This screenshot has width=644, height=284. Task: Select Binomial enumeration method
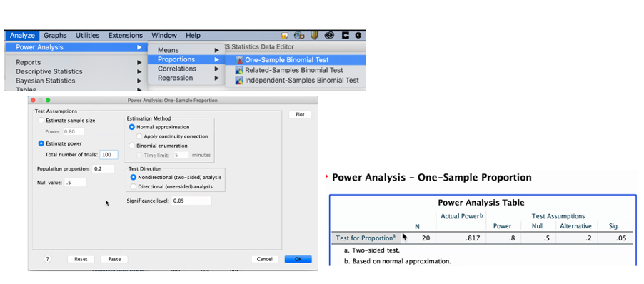click(132, 146)
